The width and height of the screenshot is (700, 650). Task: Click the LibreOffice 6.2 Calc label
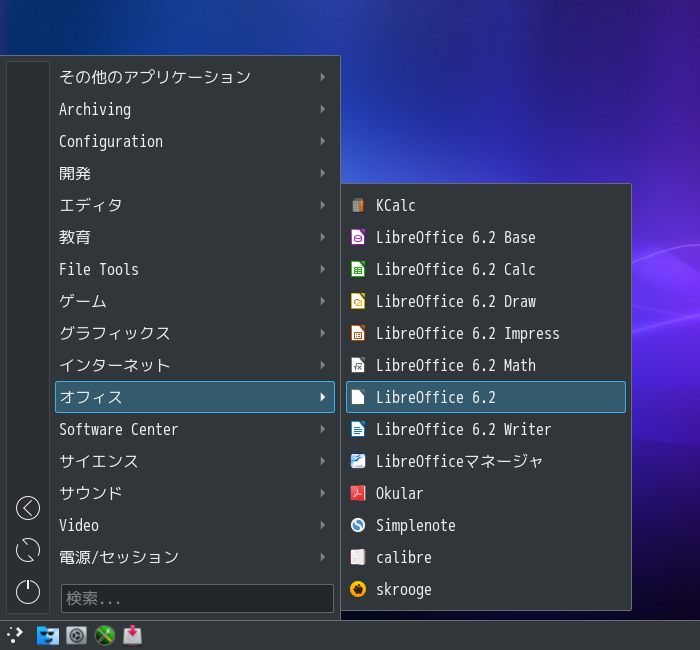(455, 269)
